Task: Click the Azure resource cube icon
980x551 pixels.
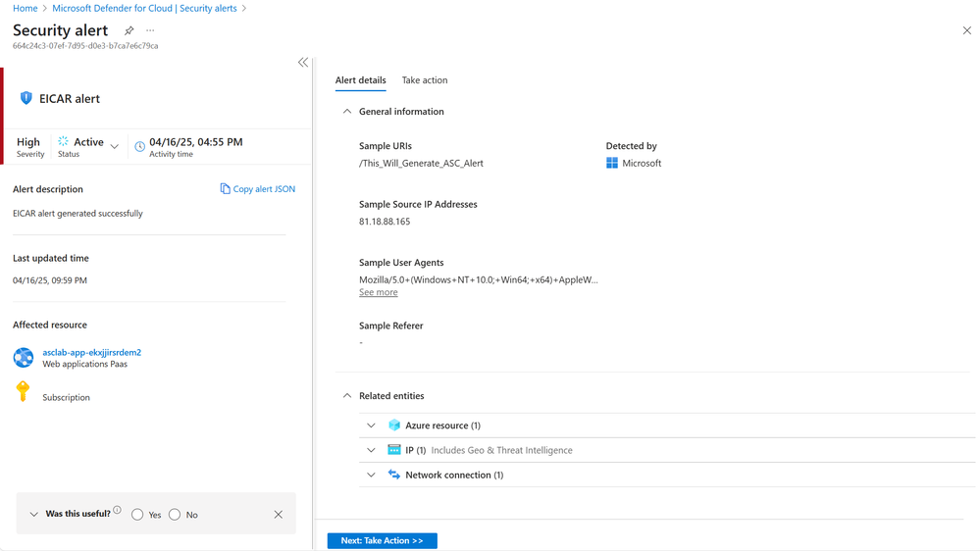Action: click(x=393, y=426)
